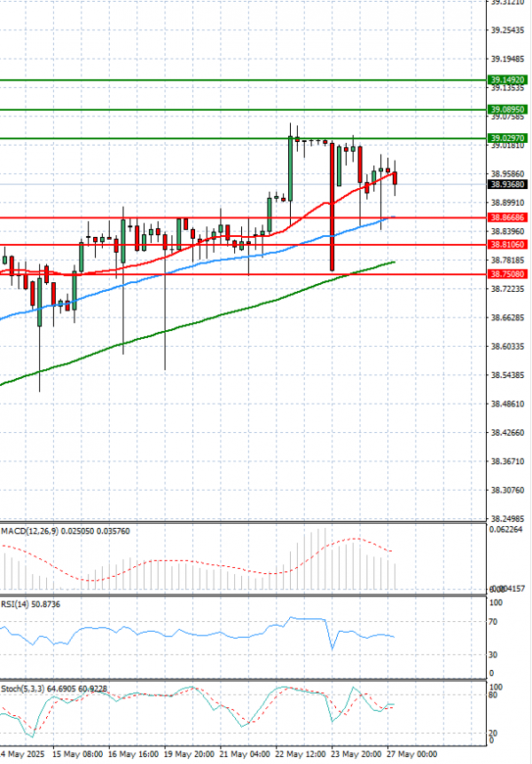Click the red 38.86686 support price label
Screen dimensions: 532x764
[507, 217]
